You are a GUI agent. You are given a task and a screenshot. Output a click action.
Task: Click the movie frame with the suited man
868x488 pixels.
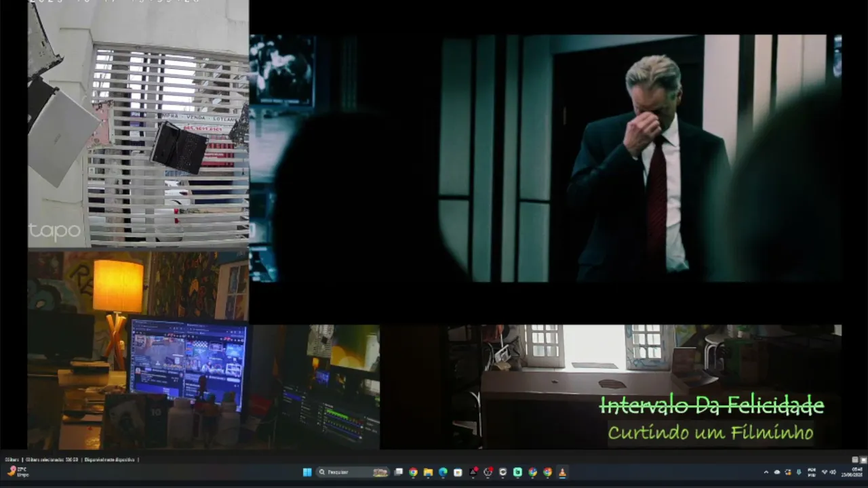[546, 159]
